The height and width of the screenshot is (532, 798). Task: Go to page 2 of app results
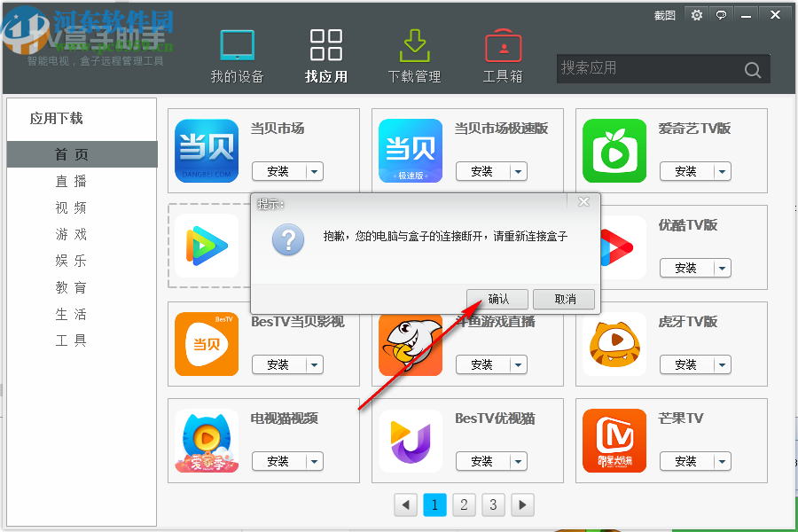[464, 505]
